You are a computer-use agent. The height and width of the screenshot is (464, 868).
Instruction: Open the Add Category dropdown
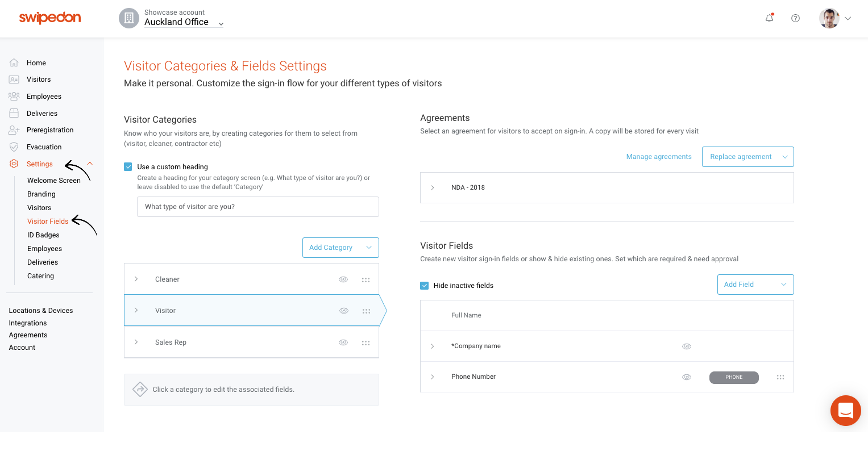[x=340, y=248]
